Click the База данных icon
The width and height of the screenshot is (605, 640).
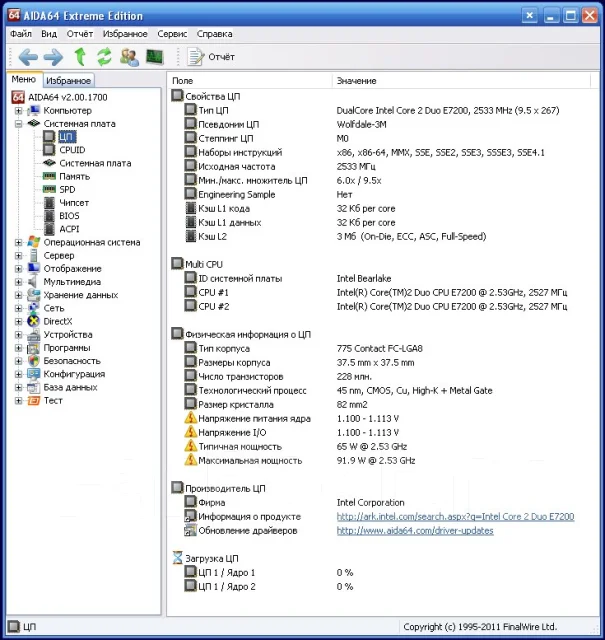point(33,387)
